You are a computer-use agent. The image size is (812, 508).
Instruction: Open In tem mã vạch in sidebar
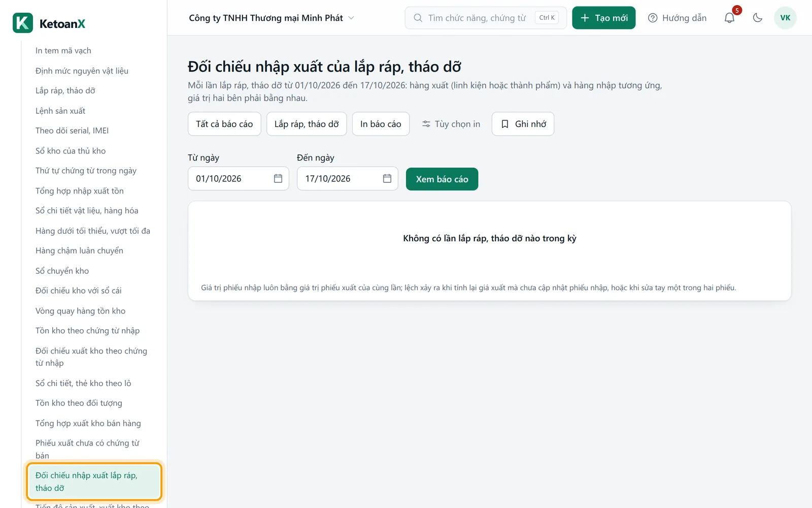coord(63,50)
